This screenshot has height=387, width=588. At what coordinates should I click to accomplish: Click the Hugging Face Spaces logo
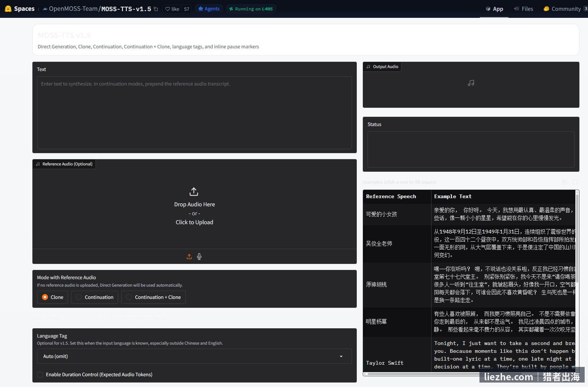click(19, 9)
